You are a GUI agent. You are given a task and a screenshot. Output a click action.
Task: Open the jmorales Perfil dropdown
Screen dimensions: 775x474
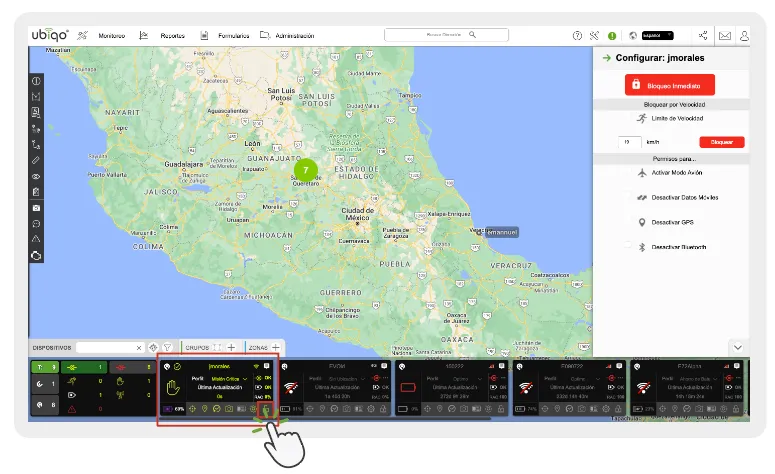pyautogui.click(x=229, y=379)
